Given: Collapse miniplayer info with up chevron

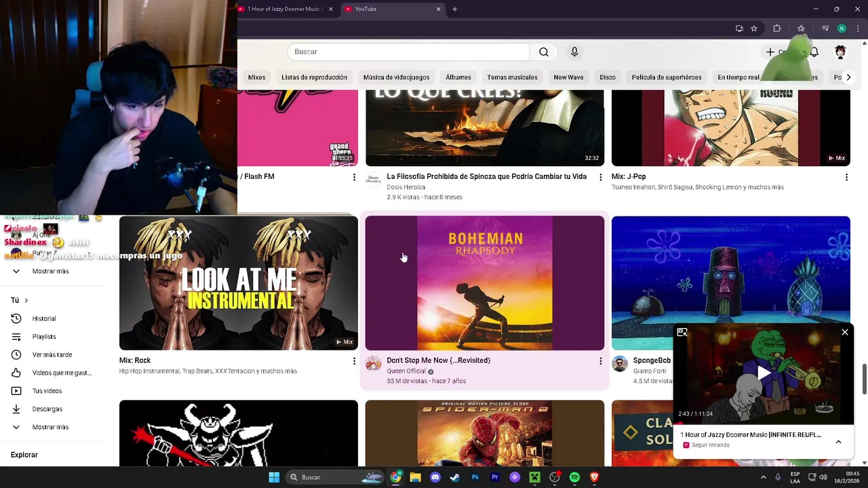Looking at the screenshot, I should [838, 442].
